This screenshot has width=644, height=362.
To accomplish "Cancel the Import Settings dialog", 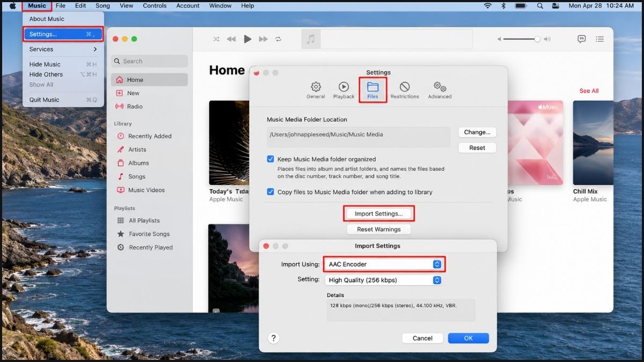I will point(422,338).
